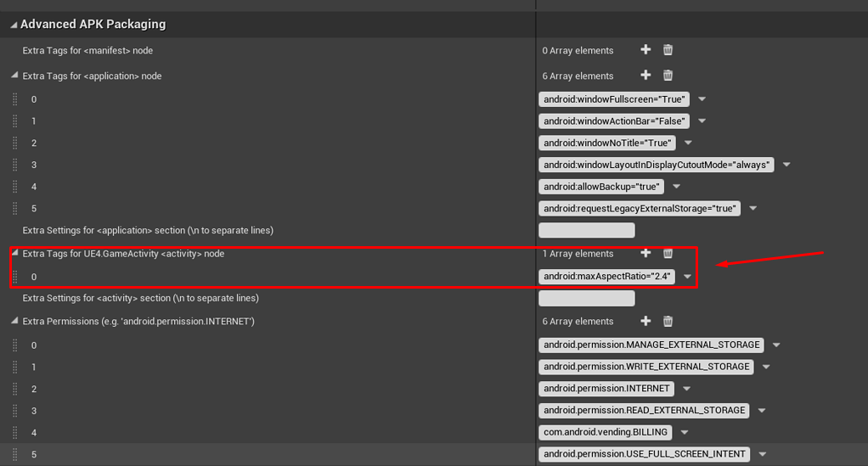Edit the USE_FULL_SCREEN_INTENT permission field
Screen dimensions: 868x466
tap(645, 454)
